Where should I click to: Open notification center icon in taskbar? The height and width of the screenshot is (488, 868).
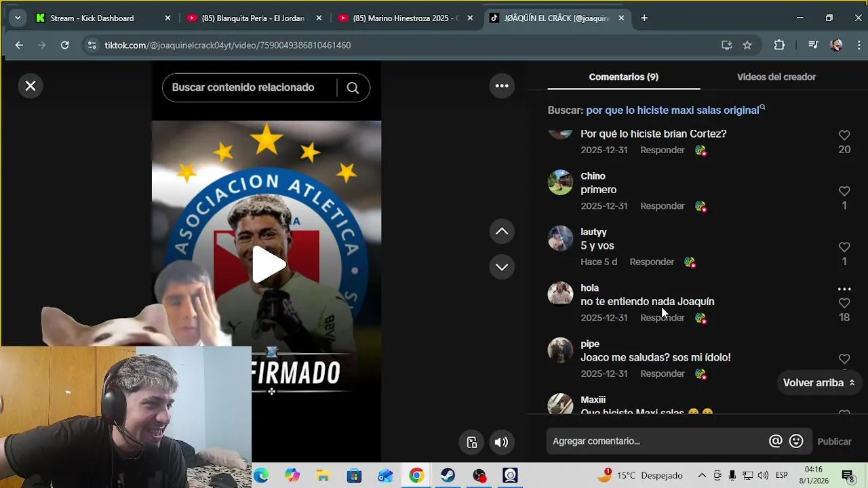pos(848,476)
